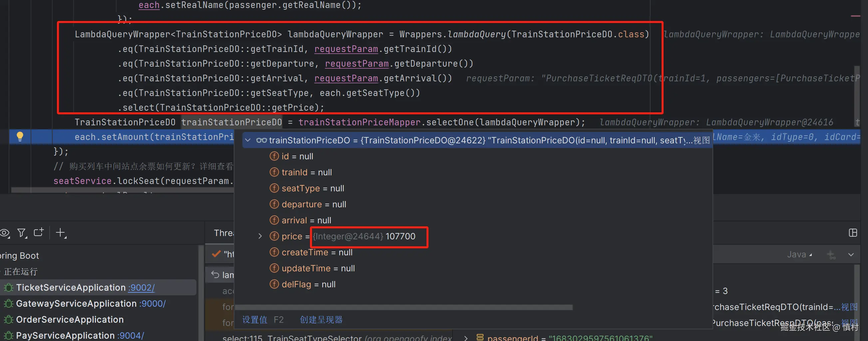Collapse the trainStationPriceDO node
The width and height of the screenshot is (868, 341).
pyautogui.click(x=248, y=140)
